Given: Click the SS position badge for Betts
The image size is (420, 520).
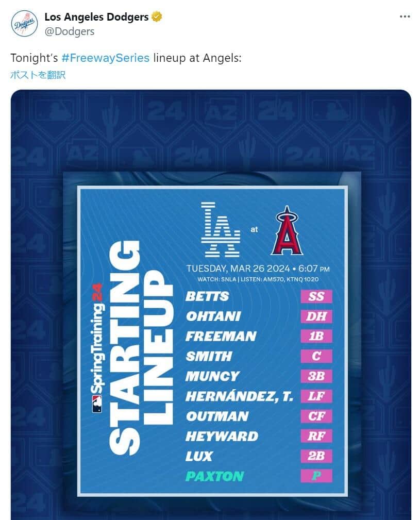Looking at the screenshot, I should coord(316,296).
